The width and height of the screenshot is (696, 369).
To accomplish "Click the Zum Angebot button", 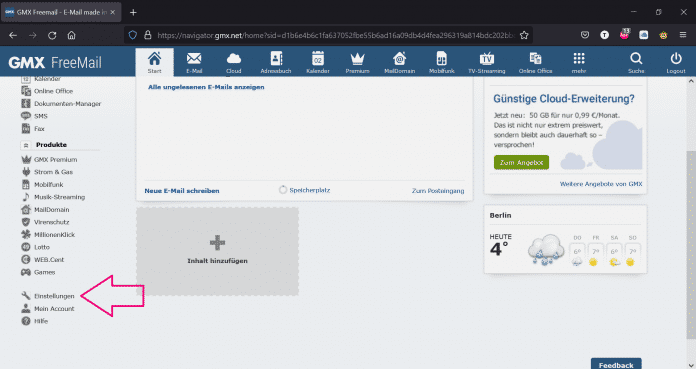I will click(521, 163).
